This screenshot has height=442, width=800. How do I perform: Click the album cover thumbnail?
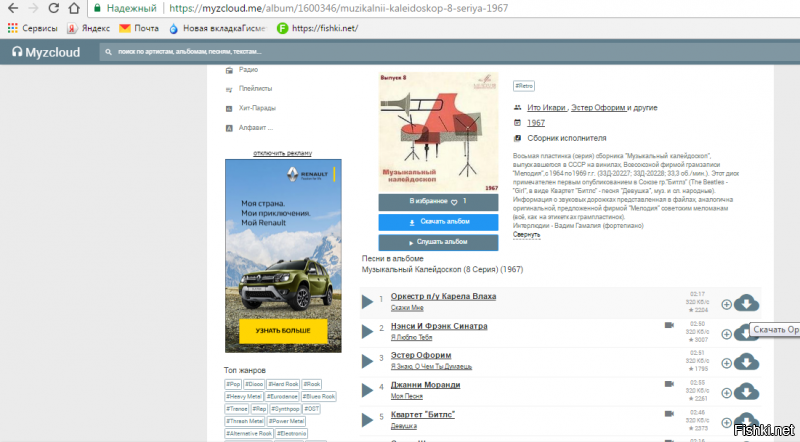pyautogui.click(x=438, y=132)
